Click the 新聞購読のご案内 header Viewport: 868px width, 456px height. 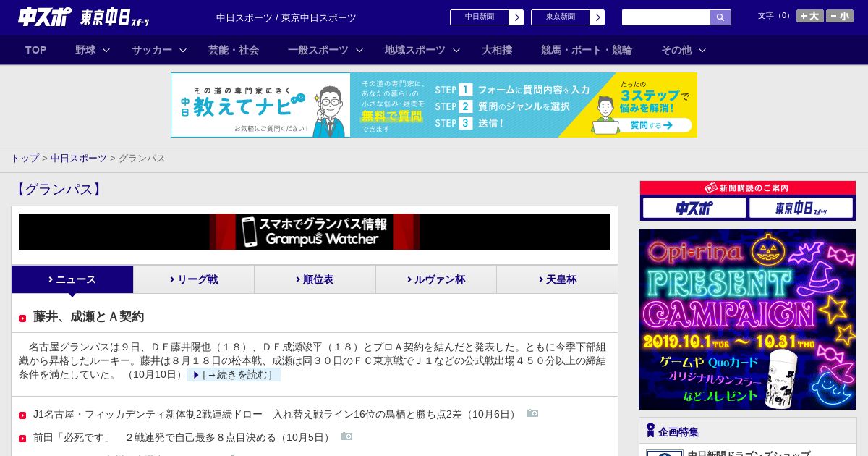tap(747, 188)
